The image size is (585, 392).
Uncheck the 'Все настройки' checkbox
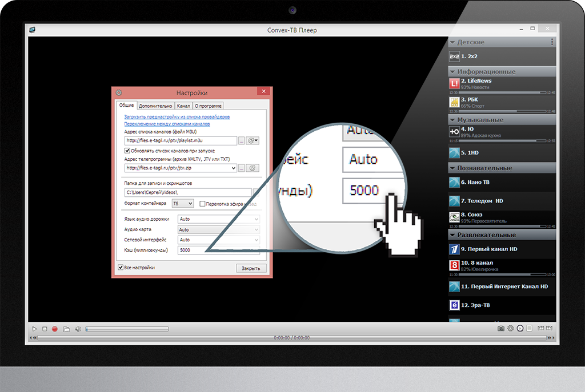[121, 267]
